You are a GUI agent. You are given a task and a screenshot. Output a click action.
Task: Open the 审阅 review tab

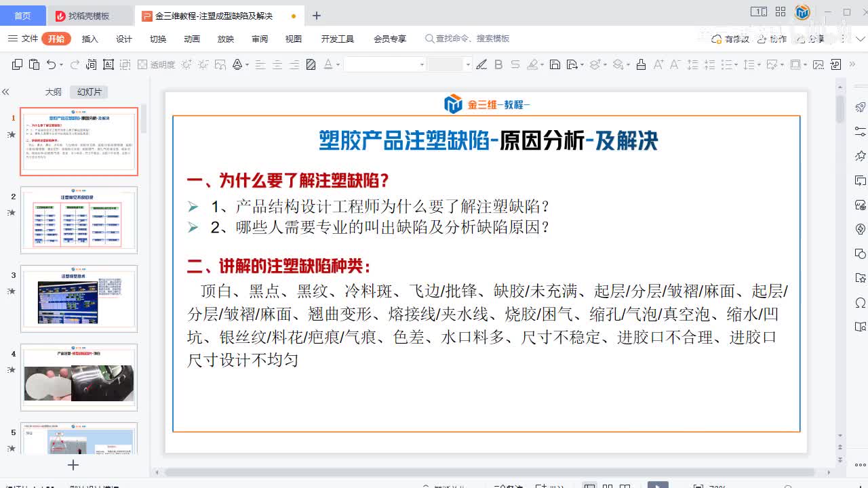tap(260, 39)
